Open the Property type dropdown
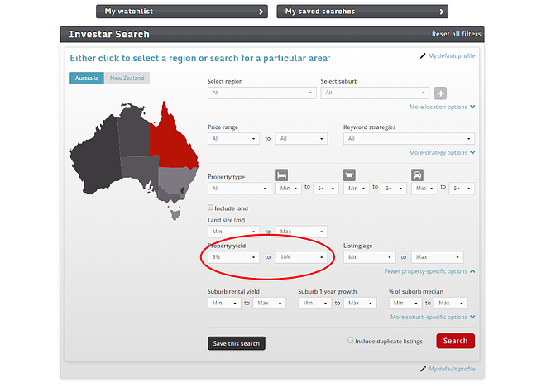Screen dimensions: 551x392 [x=239, y=189]
